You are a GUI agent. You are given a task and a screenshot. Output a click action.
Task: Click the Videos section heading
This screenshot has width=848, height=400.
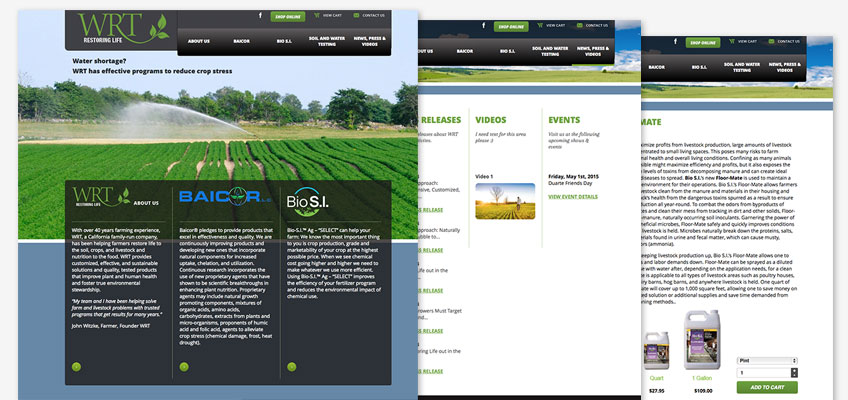pyautogui.click(x=491, y=120)
